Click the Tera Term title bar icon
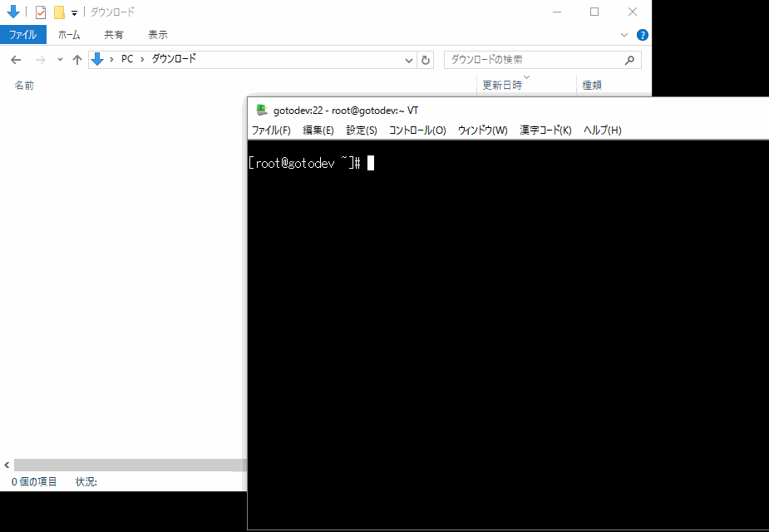The image size is (769, 532). (262, 110)
